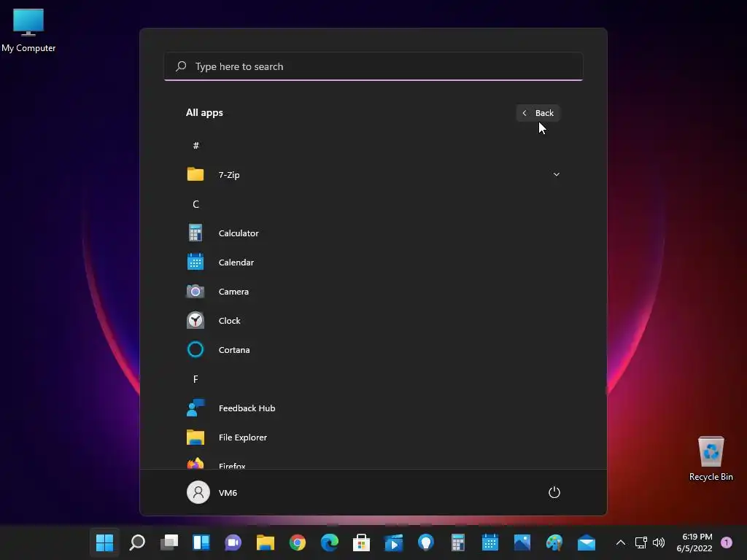
Task: Open network status tray icon
Action: [x=640, y=542]
